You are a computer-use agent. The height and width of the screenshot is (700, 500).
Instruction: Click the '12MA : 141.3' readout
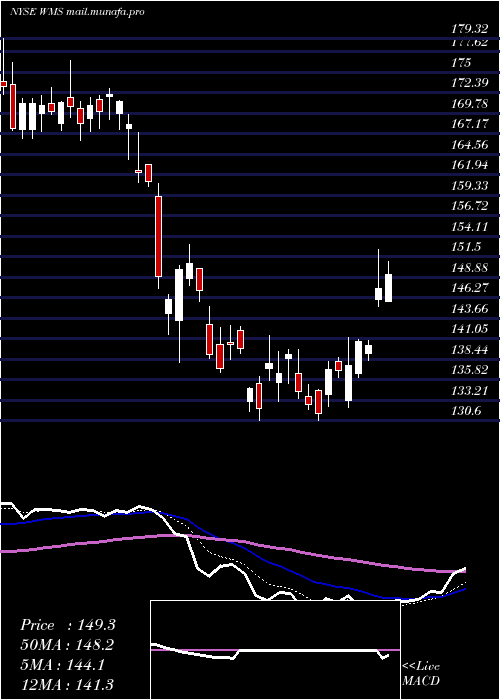pos(67,684)
